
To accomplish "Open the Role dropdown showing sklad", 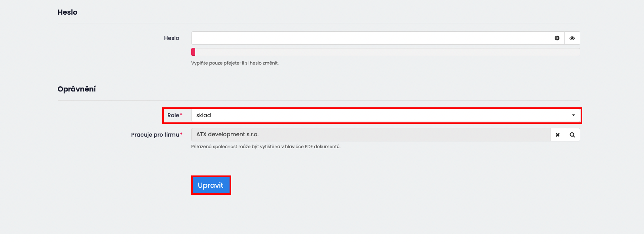I will pos(386,115).
